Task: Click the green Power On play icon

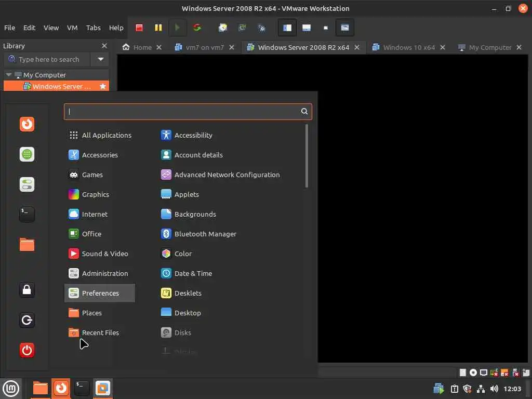Action: click(177, 28)
